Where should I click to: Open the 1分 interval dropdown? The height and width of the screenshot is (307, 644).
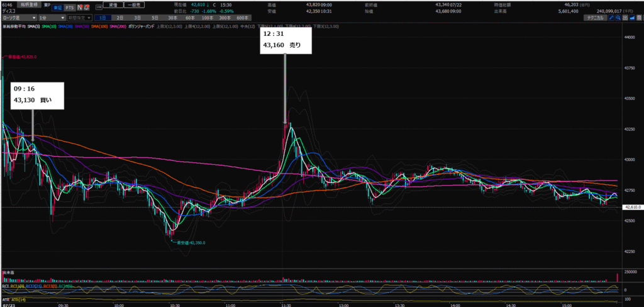52,18
